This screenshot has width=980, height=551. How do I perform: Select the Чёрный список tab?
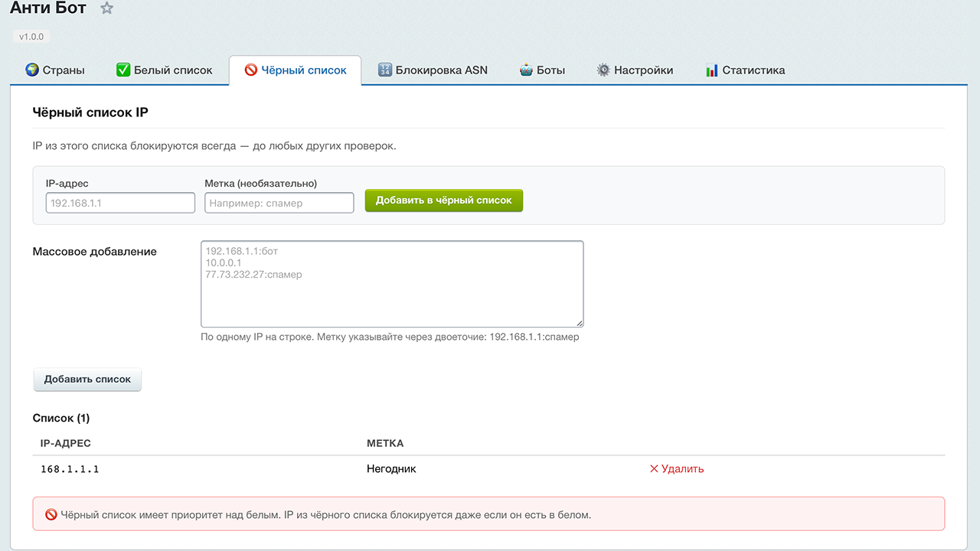(295, 70)
